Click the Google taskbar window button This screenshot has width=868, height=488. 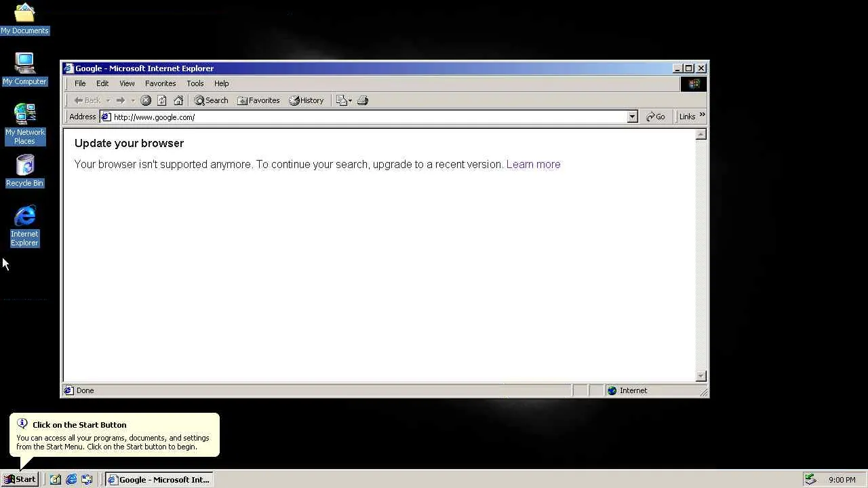pyautogui.click(x=159, y=479)
